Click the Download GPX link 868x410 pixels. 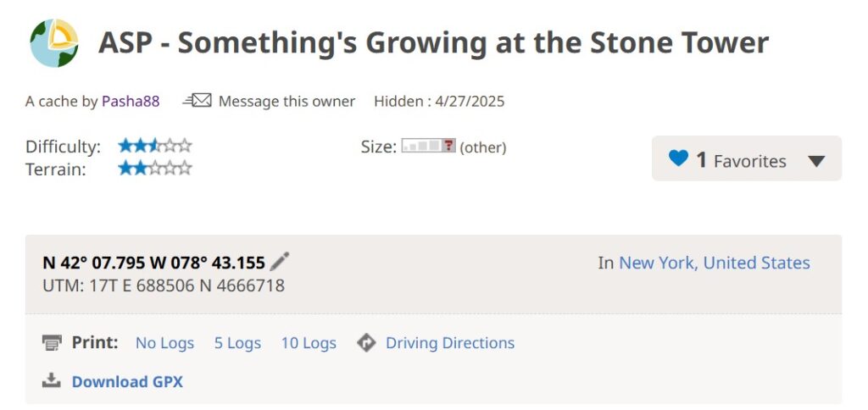[127, 381]
